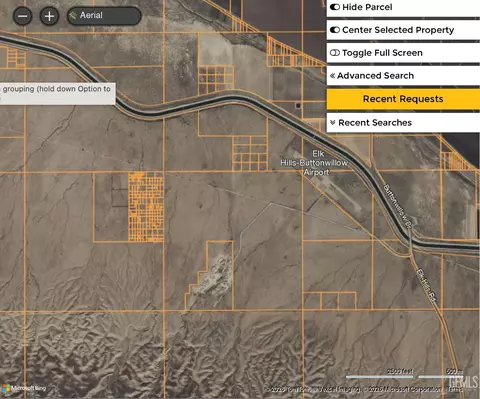Screen dimensions: 480x399
Task: Toggle Center Selected Property switch
Action: tap(335, 30)
